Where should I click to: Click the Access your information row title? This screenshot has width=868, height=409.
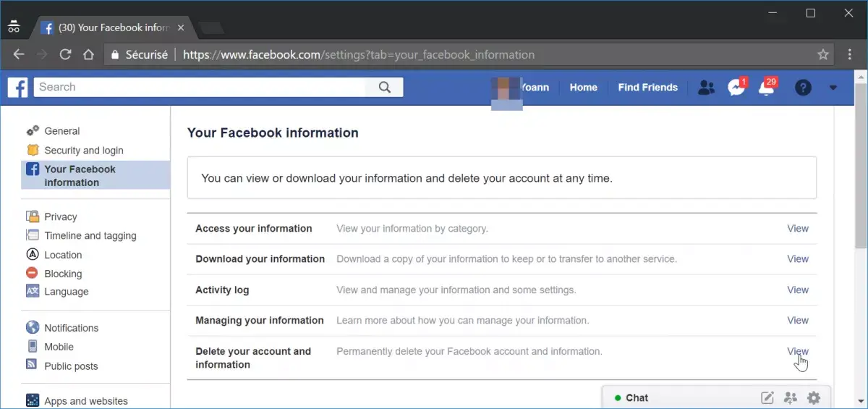click(x=254, y=228)
